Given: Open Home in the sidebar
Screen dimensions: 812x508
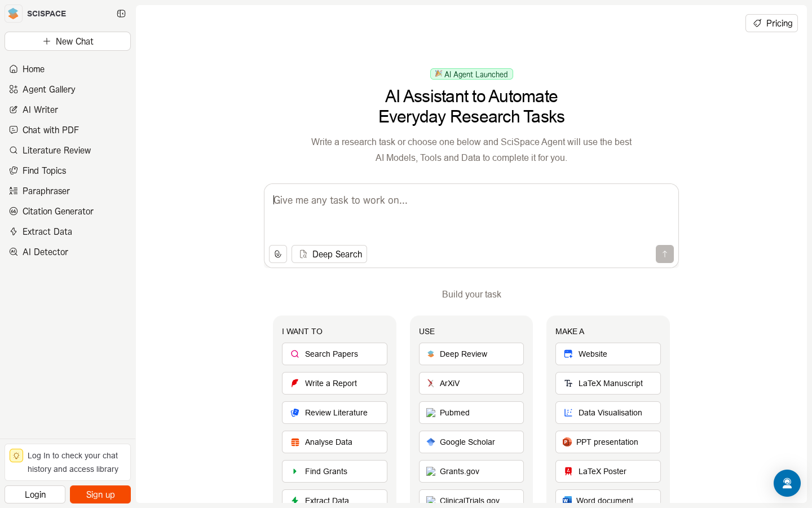Looking at the screenshot, I should [x=68, y=69].
